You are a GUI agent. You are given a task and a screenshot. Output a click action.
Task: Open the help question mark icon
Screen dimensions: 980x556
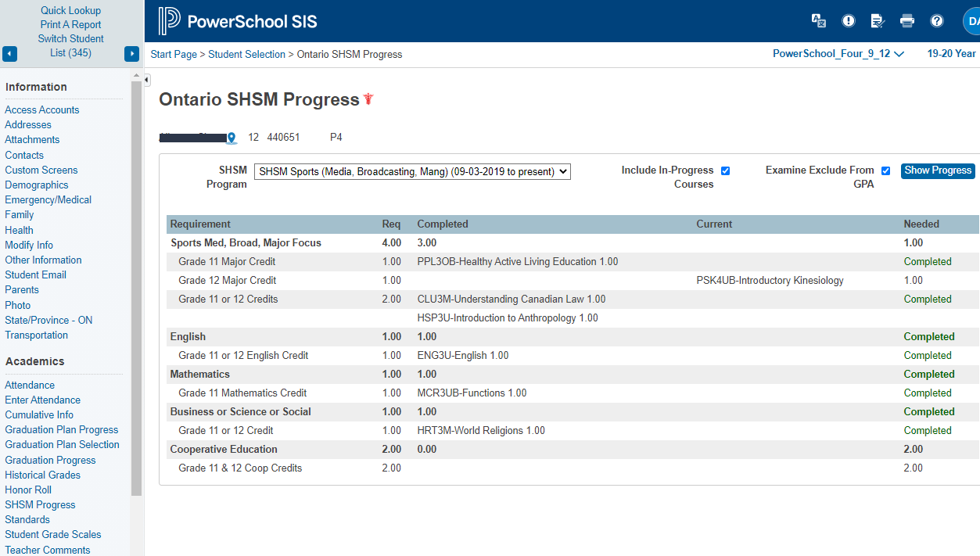(x=936, y=21)
